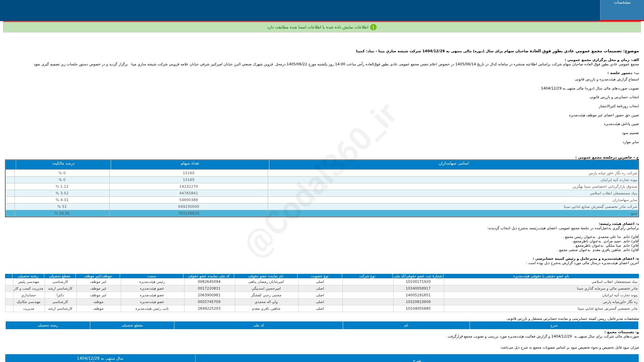Click the موظف/غیر موظف column header

[x=98, y=276]
